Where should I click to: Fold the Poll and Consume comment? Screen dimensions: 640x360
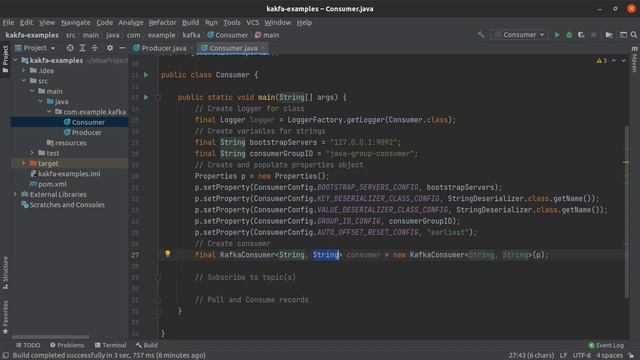[x=158, y=300]
